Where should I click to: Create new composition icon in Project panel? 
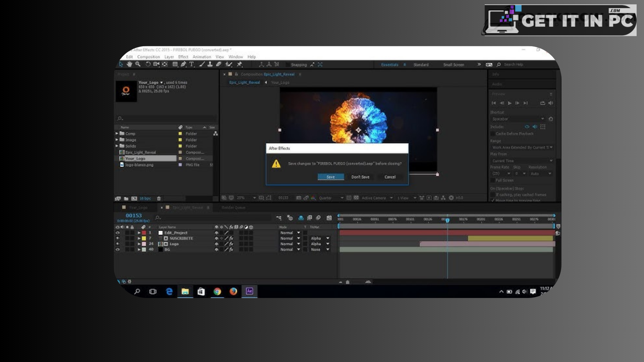click(x=134, y=198)
